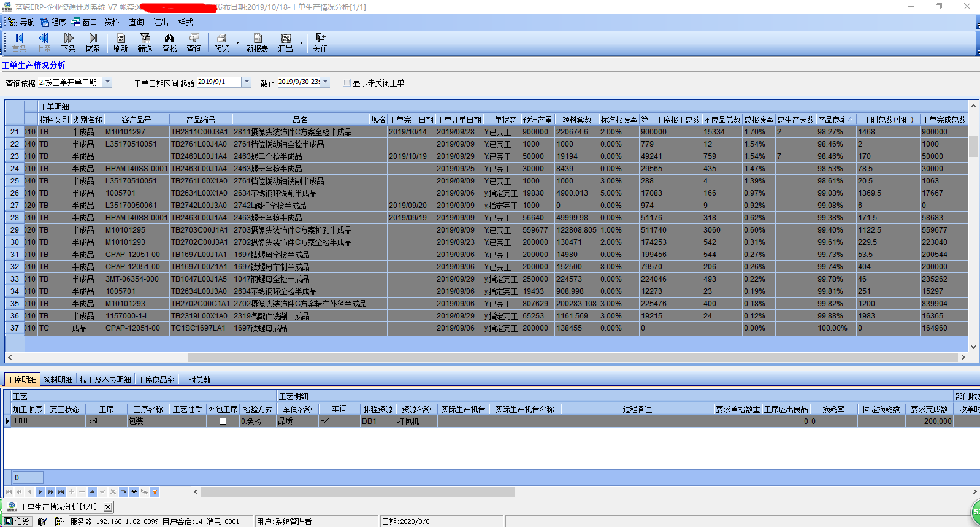Click the lower panel horizontal scrollbar thumb
The height and width of the screenshot is (527, 980).
(358, 491)
